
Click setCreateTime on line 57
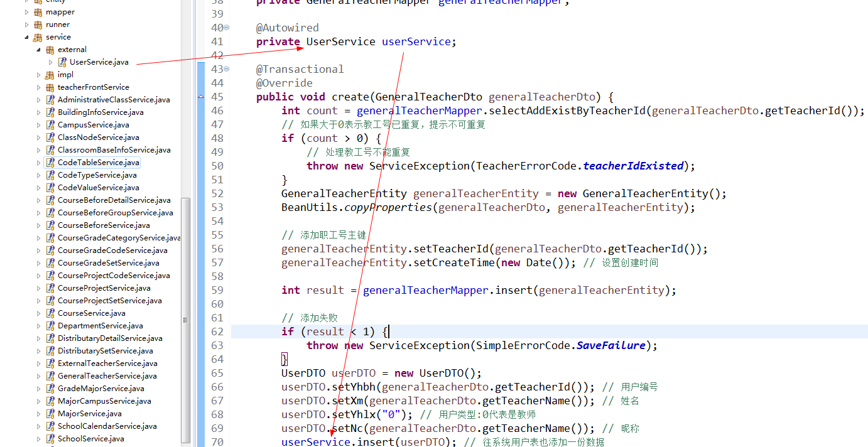(x=454, y=262)
